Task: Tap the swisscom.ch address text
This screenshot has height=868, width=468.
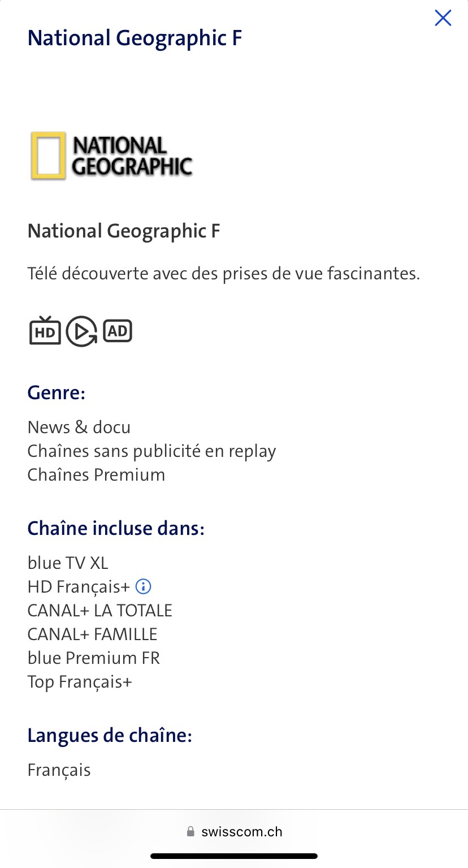Action: pos(241,832)
